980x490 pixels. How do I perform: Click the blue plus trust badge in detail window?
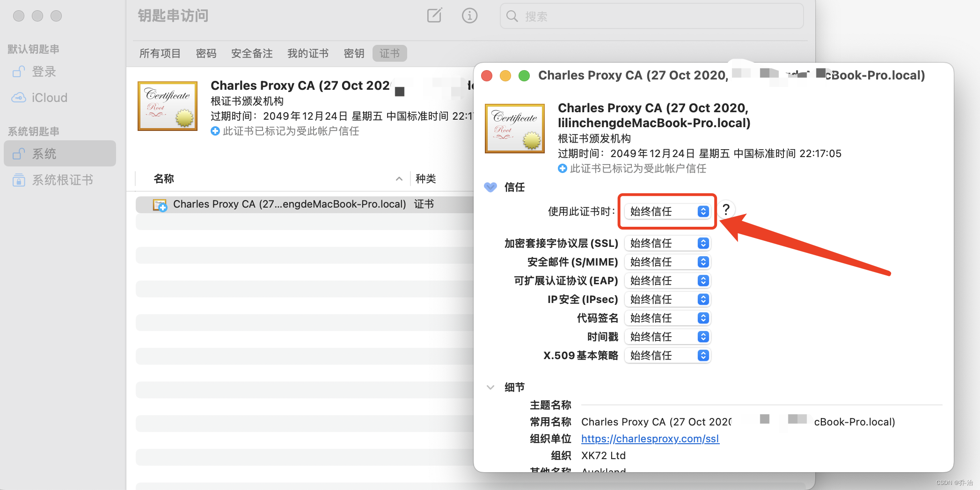(x=562, y=168)
